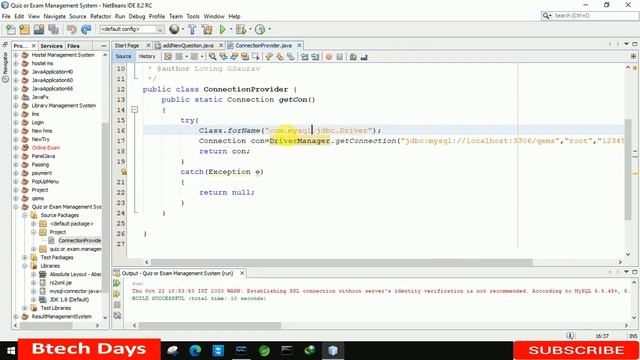The width and height of the screenshot is (640, 360).
Task: Switch to the addNewQuestion.java tab
Action: pyautogui.click(x=188, y=45)
